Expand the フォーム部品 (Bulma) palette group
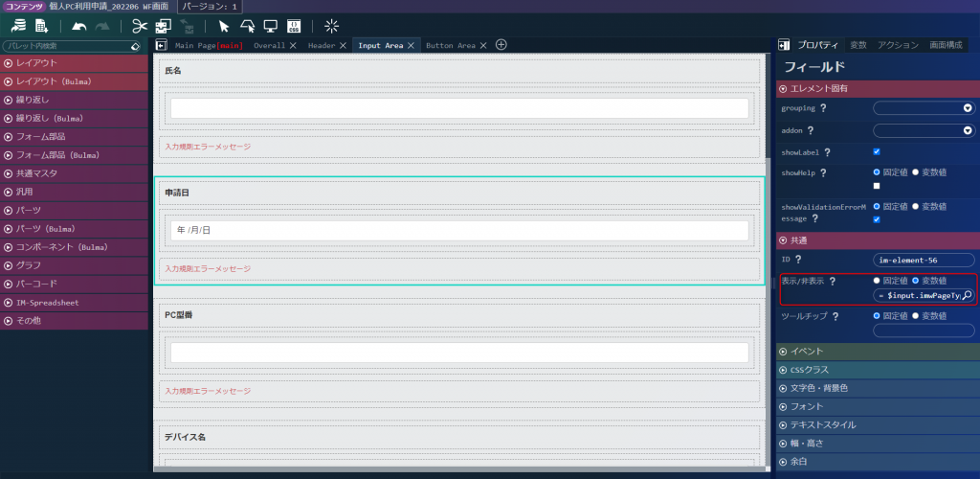980x479 pixels. click(x=74, y=155)
